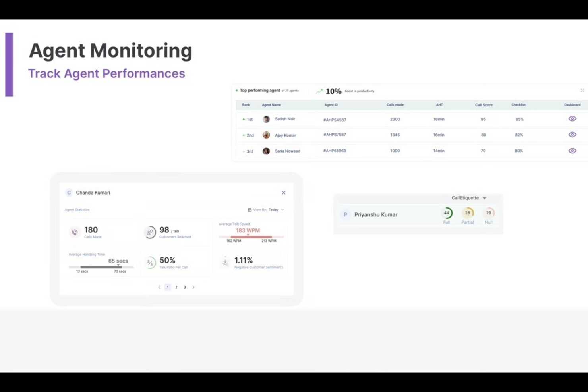
Task: Go to previous page with left chevron
Action: 159,287
